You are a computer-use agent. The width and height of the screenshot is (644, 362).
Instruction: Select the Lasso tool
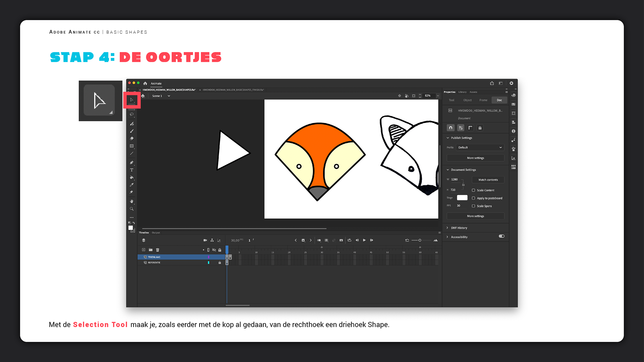(132, 115)
